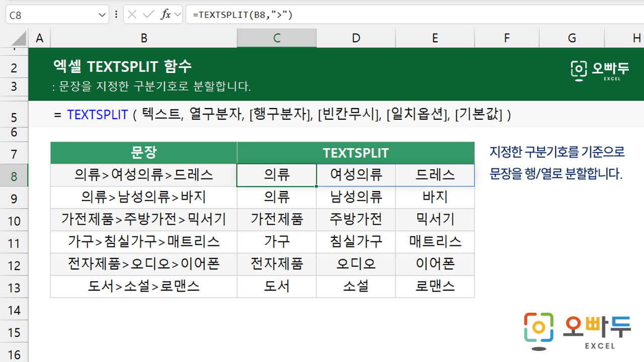Image resolution: width=644 pixels, height=362 pixels.
Task: Select row 2 header
Action: 14,68
